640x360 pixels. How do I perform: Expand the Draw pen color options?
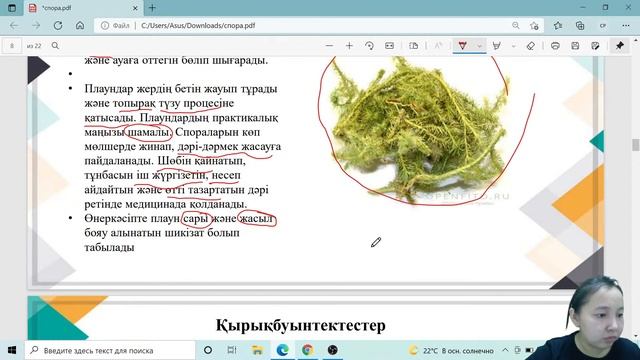[480, 46]
